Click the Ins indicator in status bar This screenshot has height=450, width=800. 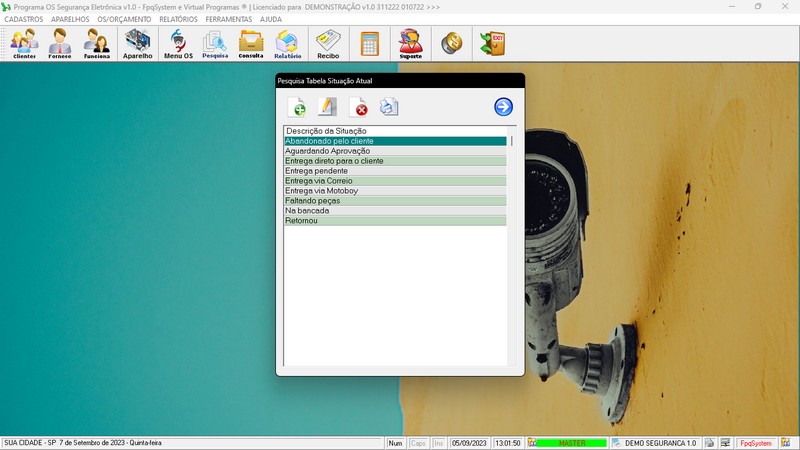[x=439, y=443]
